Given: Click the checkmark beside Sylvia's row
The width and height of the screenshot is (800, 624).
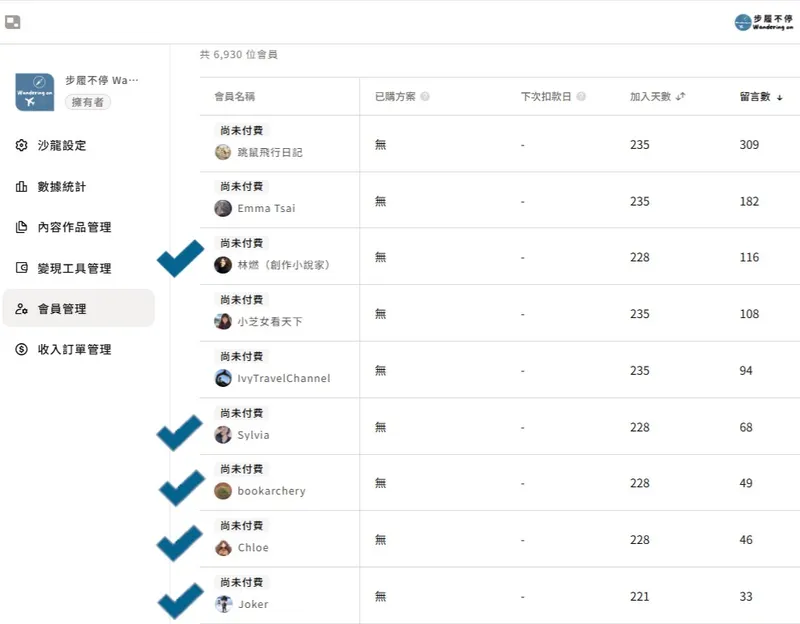Looking at the screenshot, I should click(x=180, y=433).
